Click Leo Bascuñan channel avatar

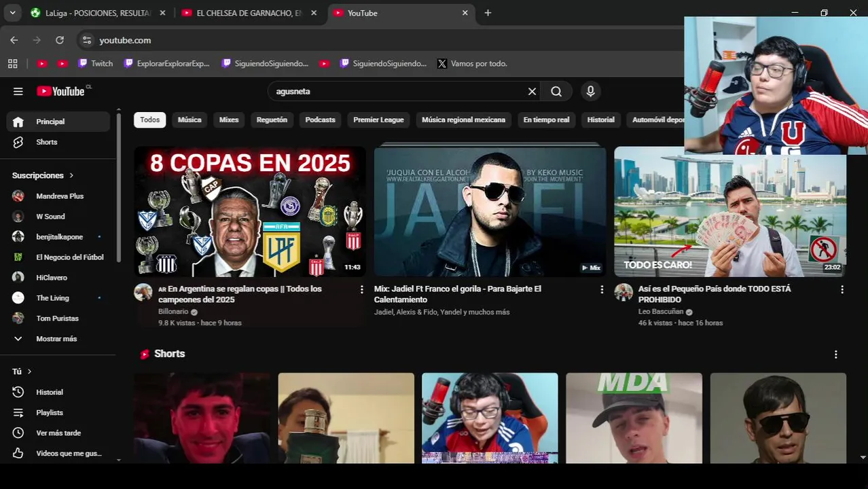click(x=623, y=292)
